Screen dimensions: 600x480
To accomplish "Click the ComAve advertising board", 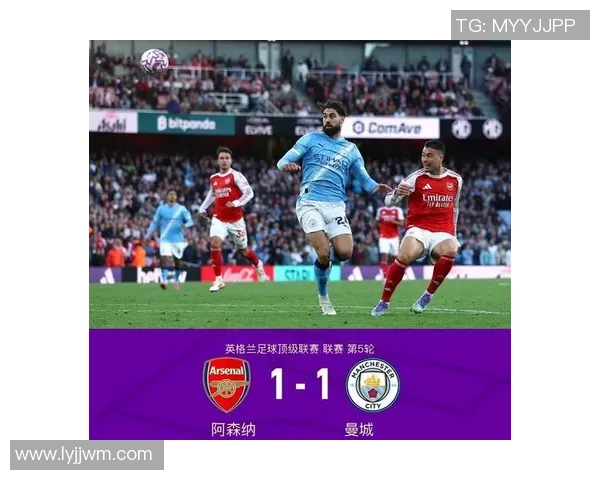I will 390,128.
